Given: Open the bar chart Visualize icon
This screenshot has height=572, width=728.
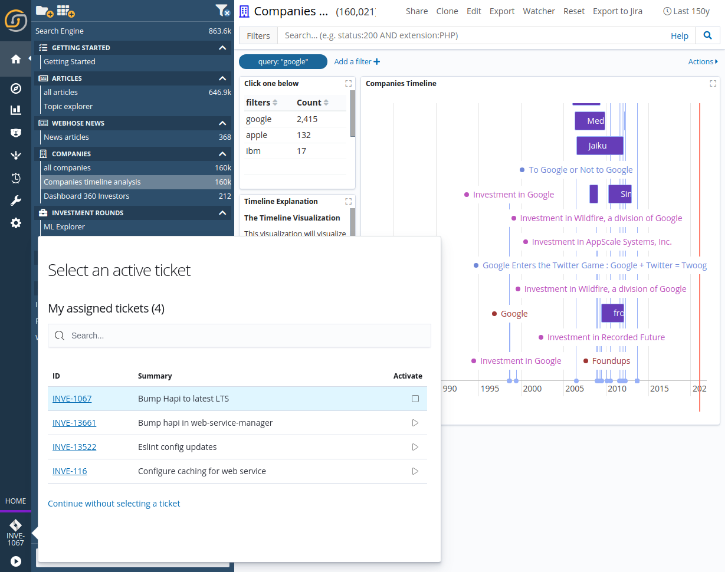Looking at the screenshot, I should [x=16, y=110].
